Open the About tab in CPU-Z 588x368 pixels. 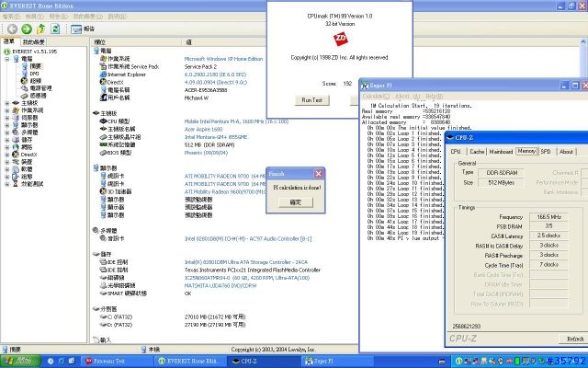(566, 152)
